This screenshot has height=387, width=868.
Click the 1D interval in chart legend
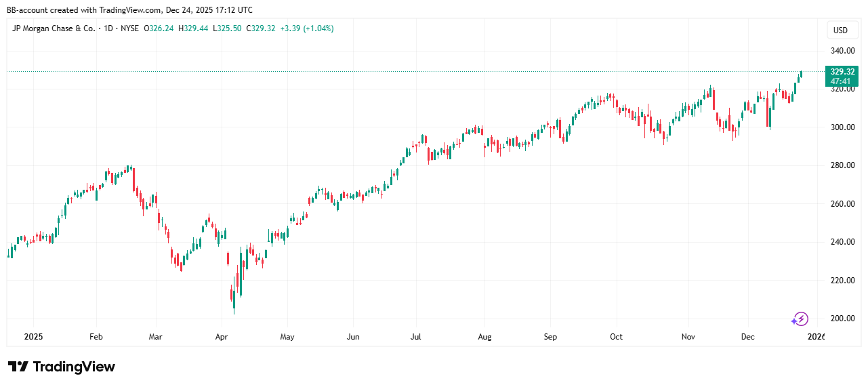point(108,28)
